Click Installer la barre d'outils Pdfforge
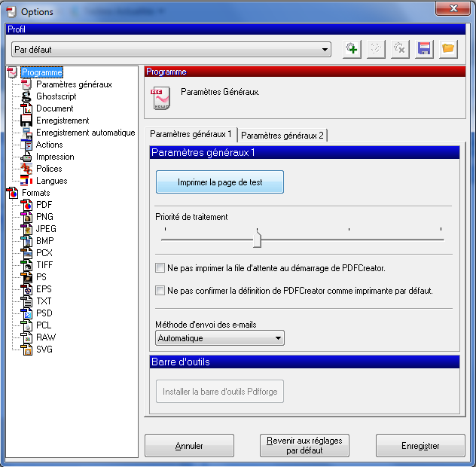Screen dimensions: 476x467 tap(220, 392)
